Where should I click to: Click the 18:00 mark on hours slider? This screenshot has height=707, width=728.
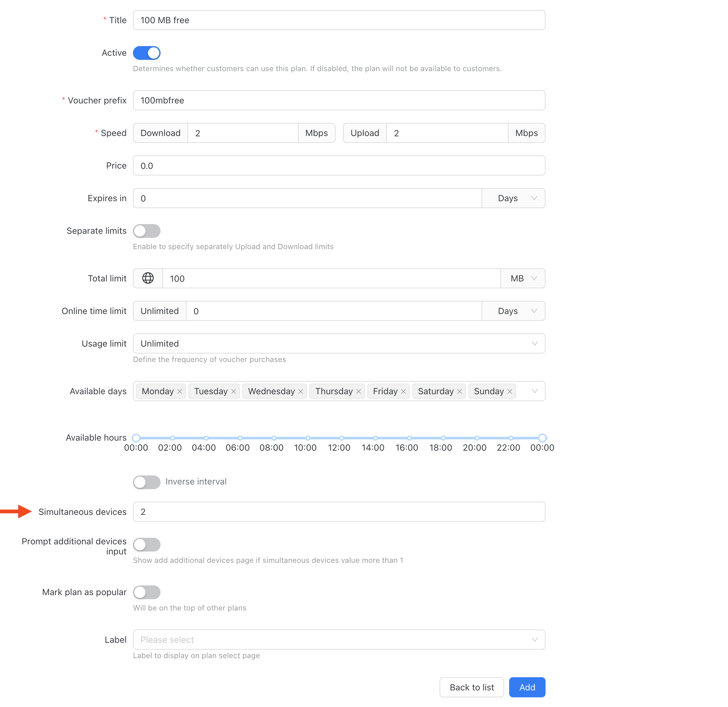(x=443, y=438)
